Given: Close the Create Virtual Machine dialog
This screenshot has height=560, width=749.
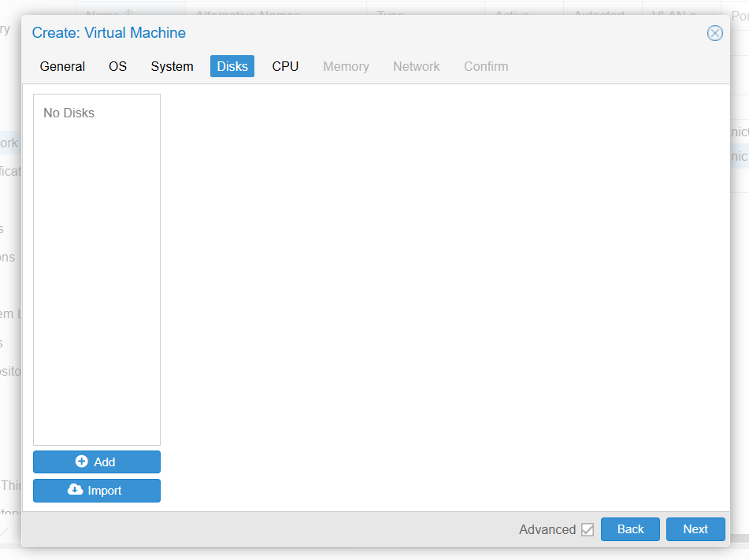Looking at the screenshot, I should [714, 33].
